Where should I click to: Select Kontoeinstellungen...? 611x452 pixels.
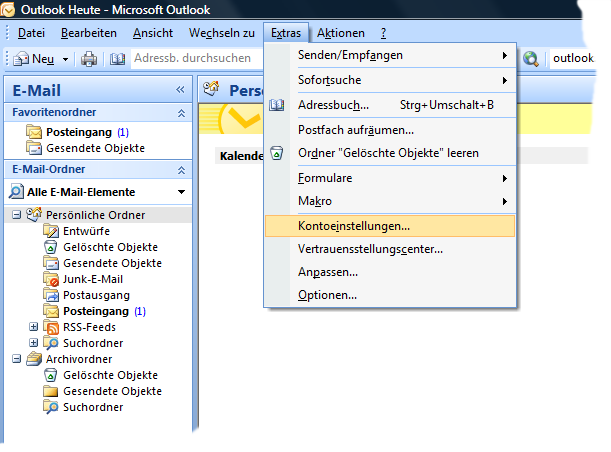390,226
